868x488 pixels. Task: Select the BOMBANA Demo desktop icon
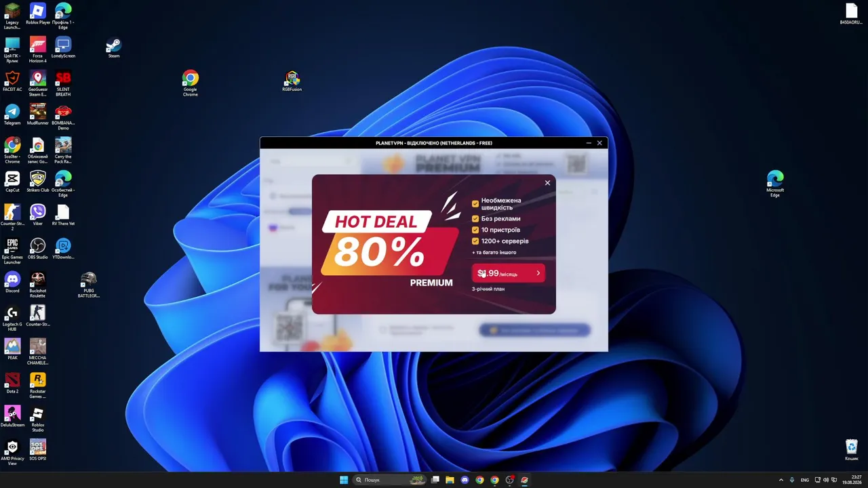coord(63,117)
